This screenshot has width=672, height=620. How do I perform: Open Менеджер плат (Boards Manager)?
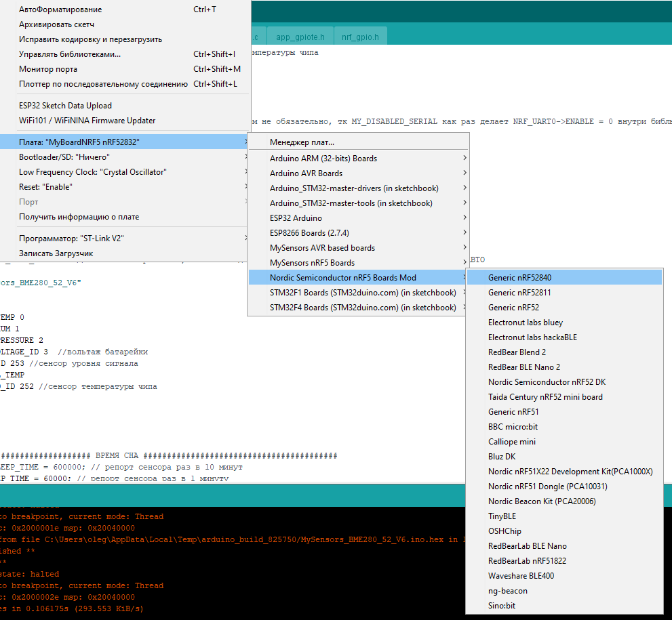(302, 142)
